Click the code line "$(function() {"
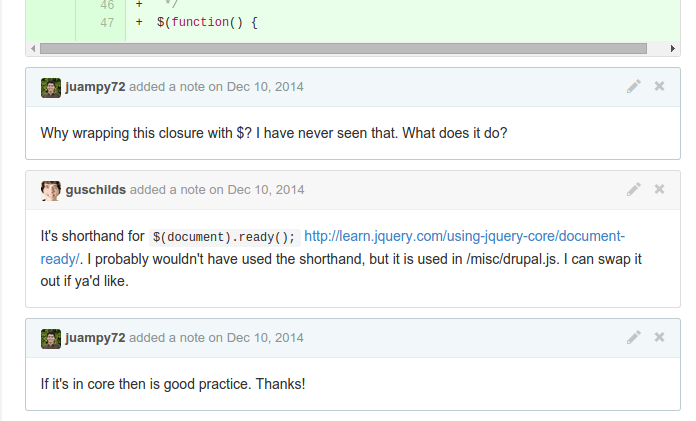696x421 pixels. 207,22
